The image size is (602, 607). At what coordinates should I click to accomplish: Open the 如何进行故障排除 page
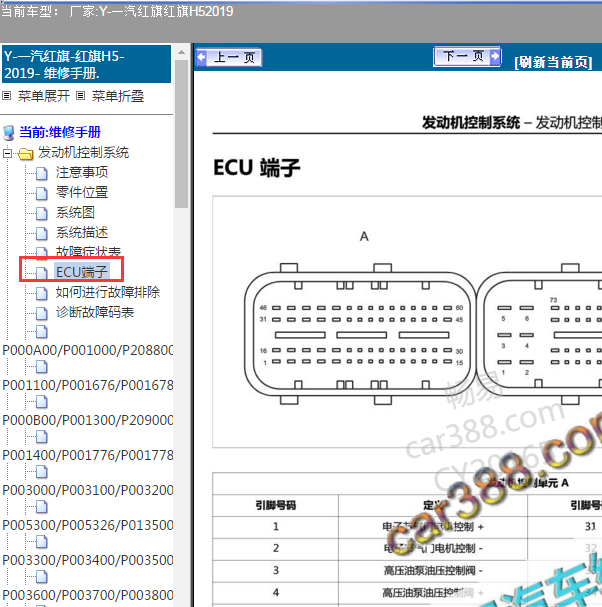108,292
